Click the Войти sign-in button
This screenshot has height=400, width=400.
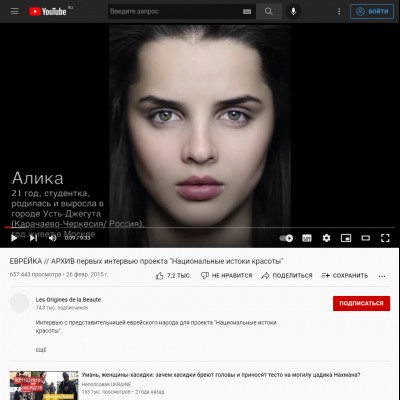coord(372,12)
